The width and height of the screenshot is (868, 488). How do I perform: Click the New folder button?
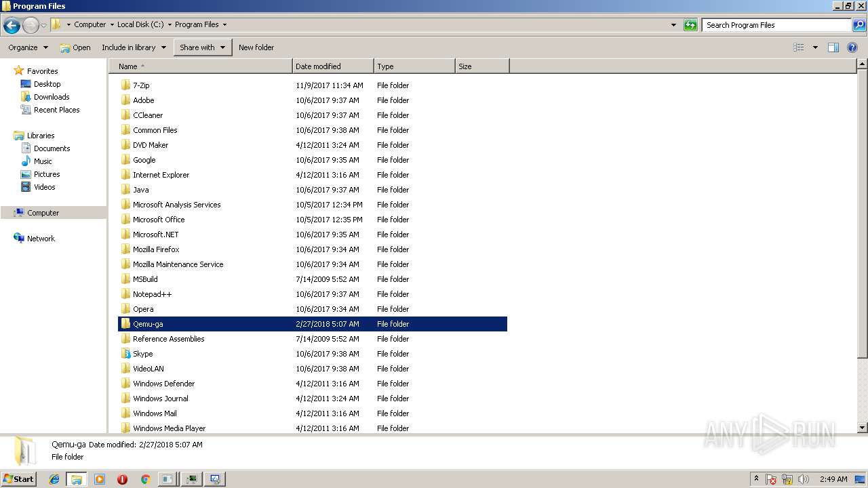(x=256, y=47)
